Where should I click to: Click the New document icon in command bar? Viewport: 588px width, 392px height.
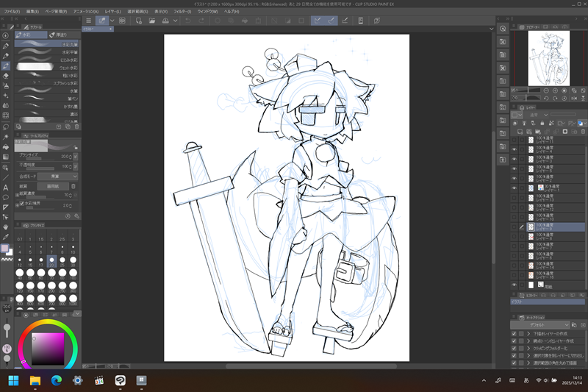click(139, 21)
